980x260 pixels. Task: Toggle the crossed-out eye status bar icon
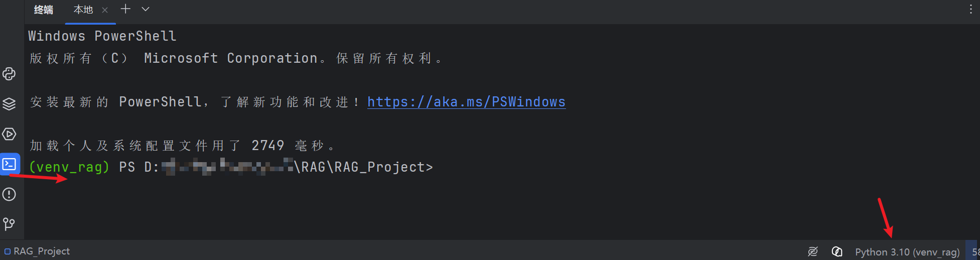813,251
